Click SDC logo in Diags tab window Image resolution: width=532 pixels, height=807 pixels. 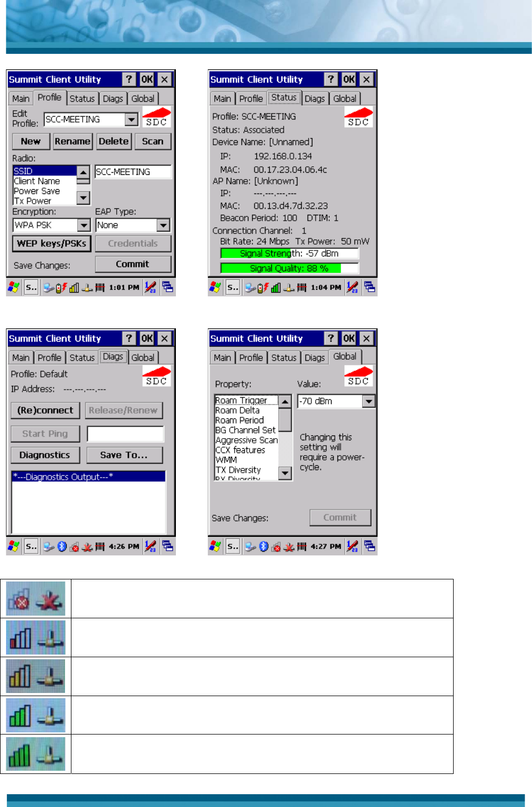point(156,376)
